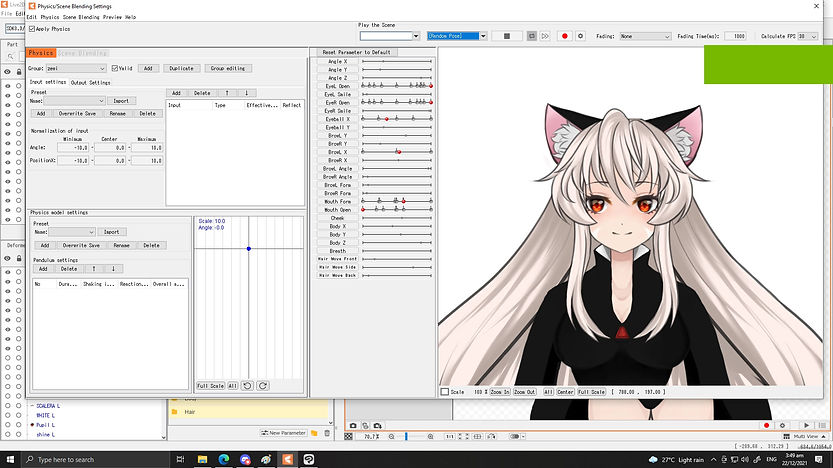Click the zoom-out magnifier in main window
Image resolution: width=833 pixels, height=468 pixels.
(392, 437)
